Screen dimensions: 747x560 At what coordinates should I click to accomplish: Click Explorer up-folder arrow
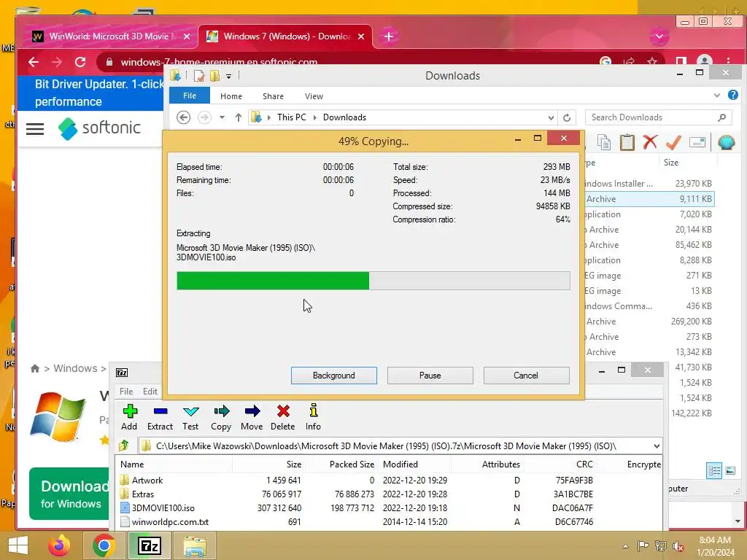(239, 117)
